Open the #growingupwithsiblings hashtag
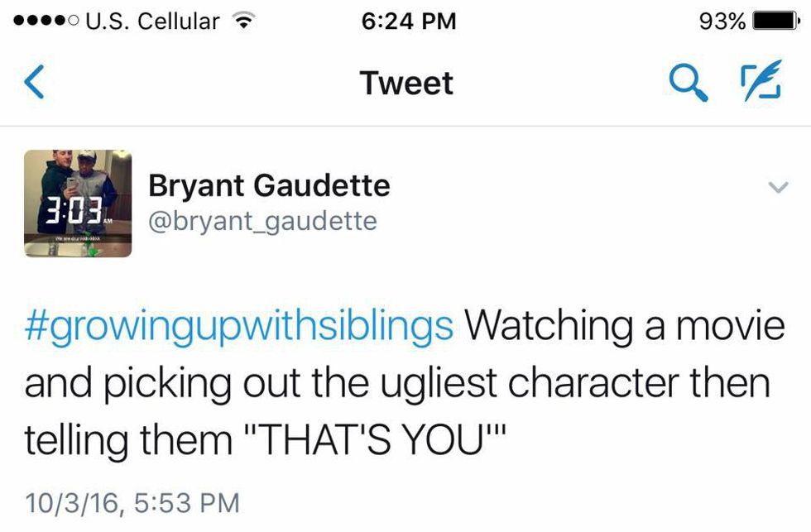Screen dimensions: 811x532 pos(239,325)
